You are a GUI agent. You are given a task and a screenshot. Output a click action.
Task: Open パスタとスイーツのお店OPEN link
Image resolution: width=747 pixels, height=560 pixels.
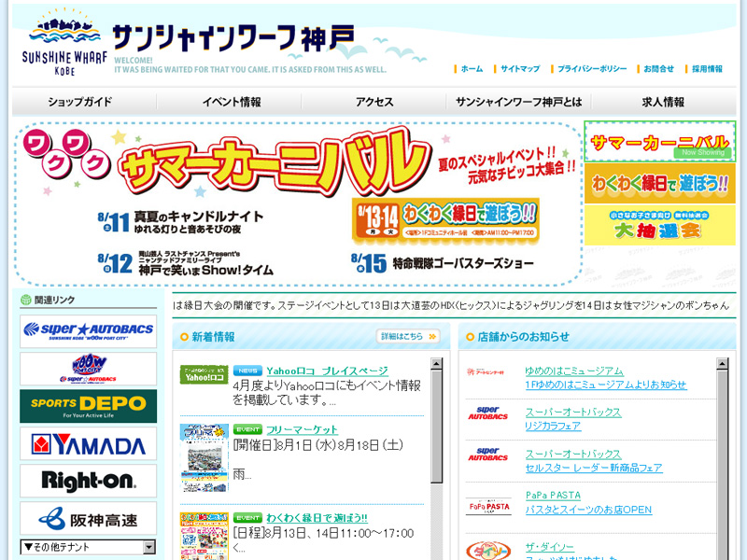pos(588,510)
